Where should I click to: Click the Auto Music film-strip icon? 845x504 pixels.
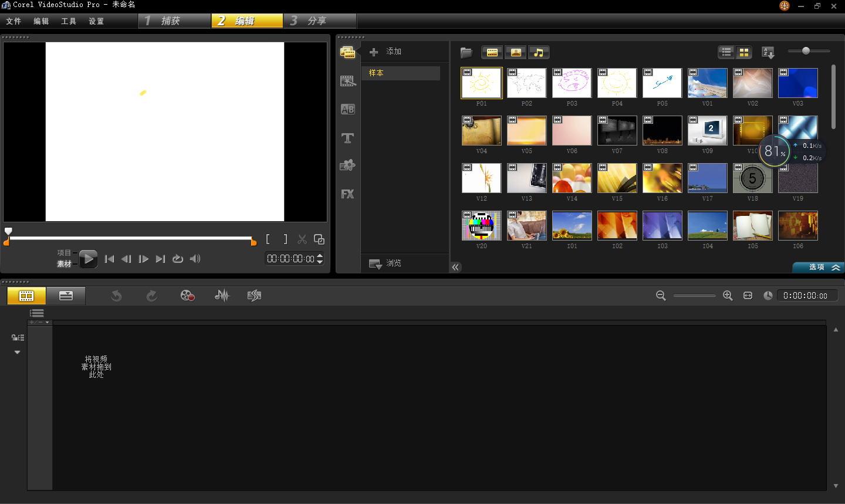254,296
